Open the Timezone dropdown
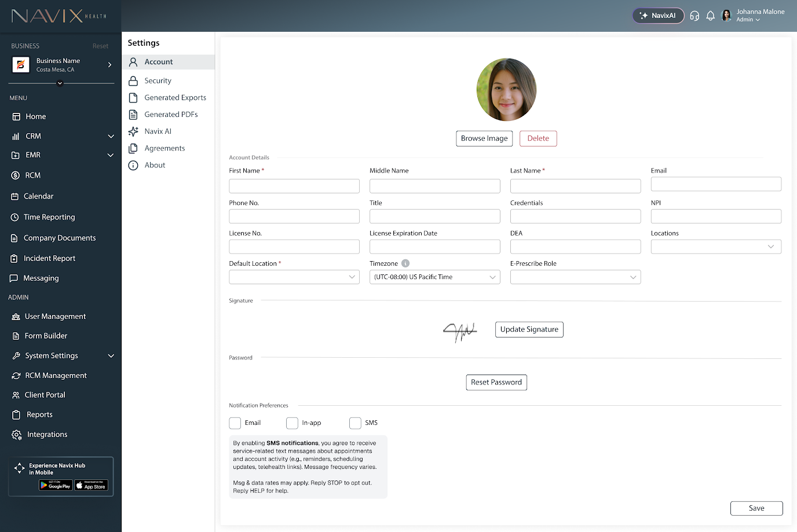 coord(434,277)
